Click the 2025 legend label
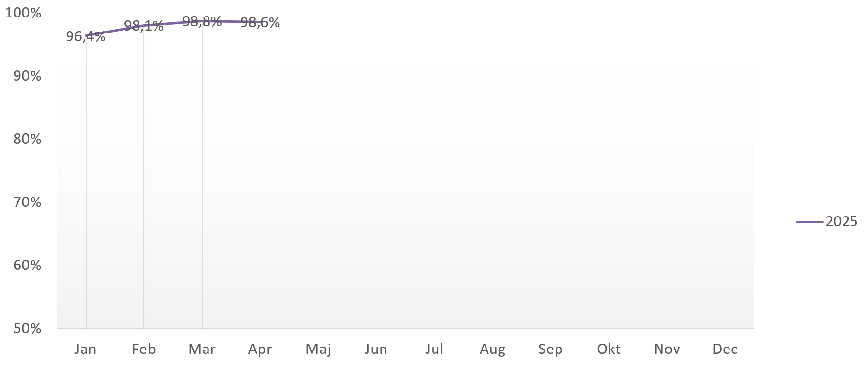 pos(841,221)
